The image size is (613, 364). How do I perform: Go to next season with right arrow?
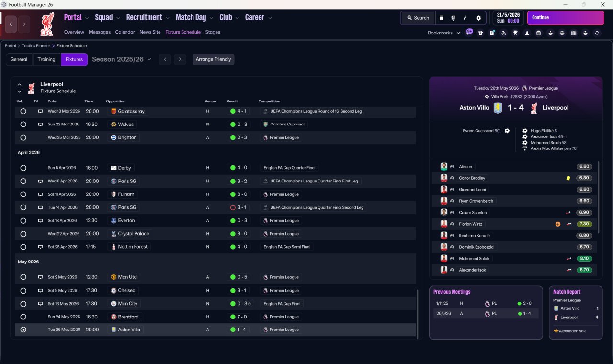[x=180, y=59]
